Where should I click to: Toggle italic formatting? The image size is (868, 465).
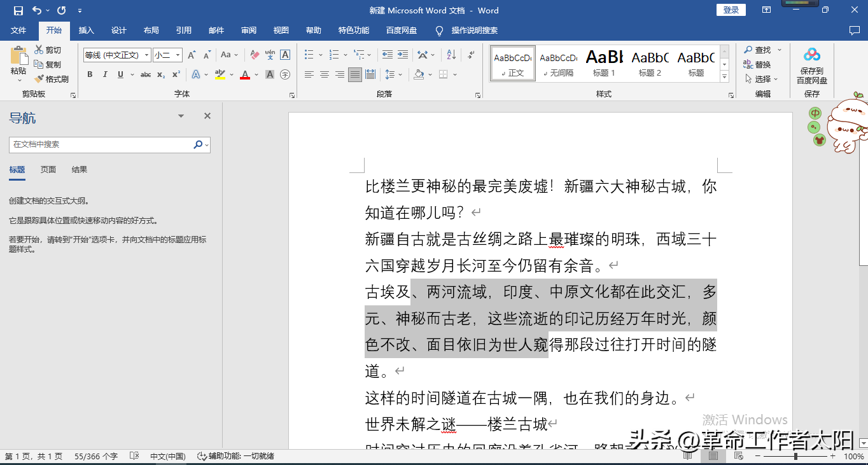point(105,74)
